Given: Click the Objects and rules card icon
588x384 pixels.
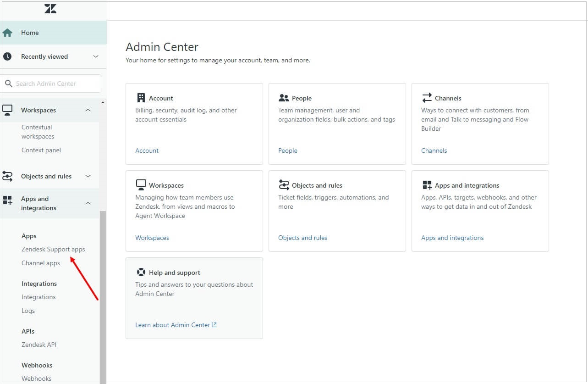Looking at the screenshot, I should (284, 185).
